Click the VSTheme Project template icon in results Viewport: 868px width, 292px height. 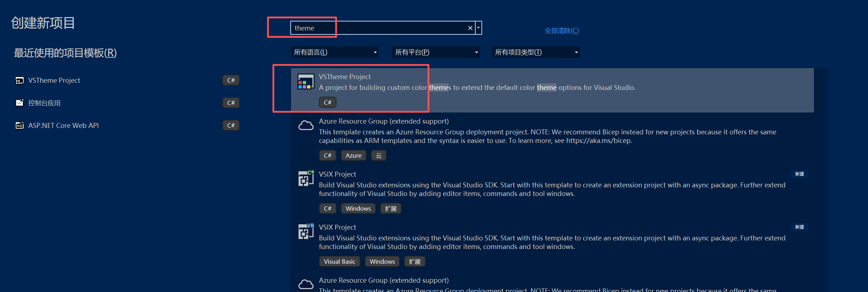click(306, 82)
